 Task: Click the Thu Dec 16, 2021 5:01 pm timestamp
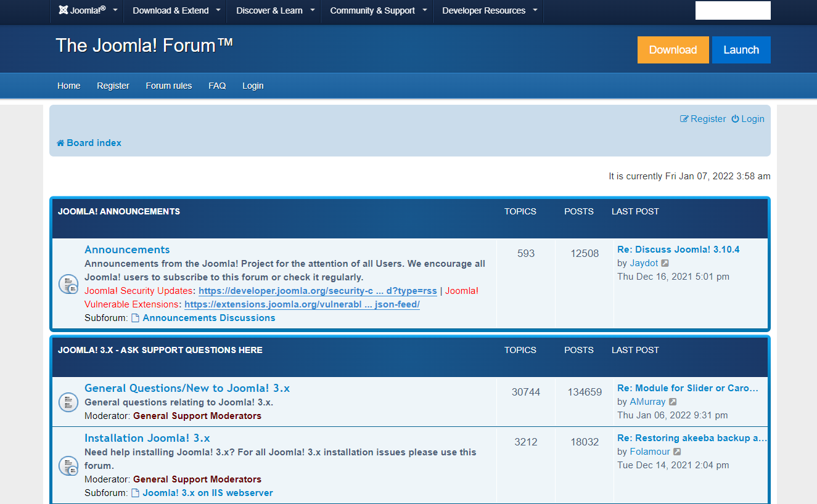[x=673, y=277]
